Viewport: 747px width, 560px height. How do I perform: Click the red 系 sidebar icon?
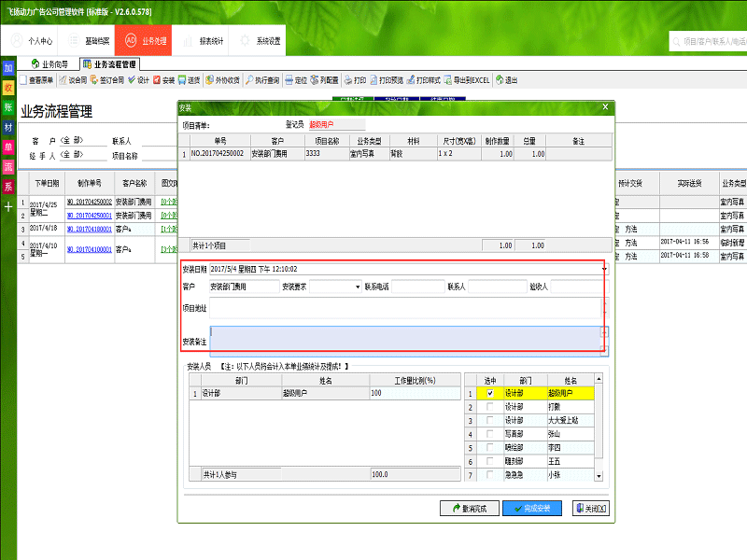click(x=8, y=186)
